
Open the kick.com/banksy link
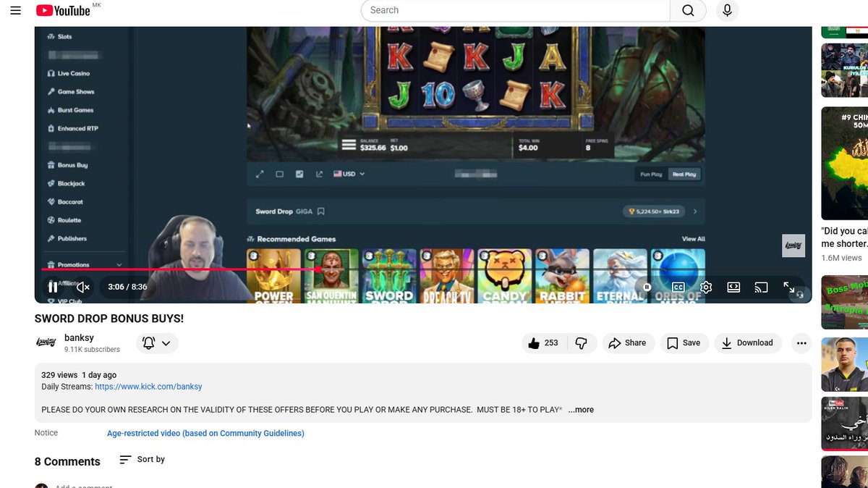click(x=148, y=387)
